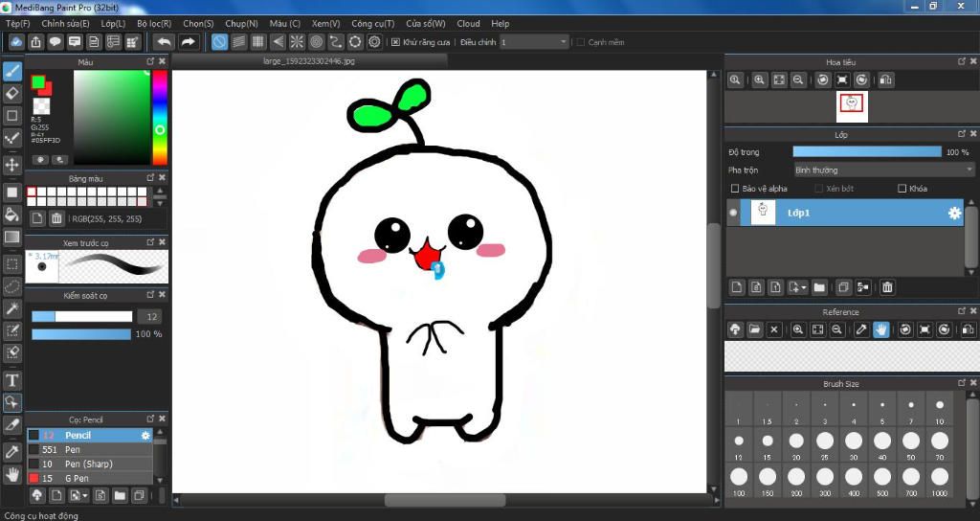Click canvas horizontal scrollbar thumb

(x=445, y=500)
